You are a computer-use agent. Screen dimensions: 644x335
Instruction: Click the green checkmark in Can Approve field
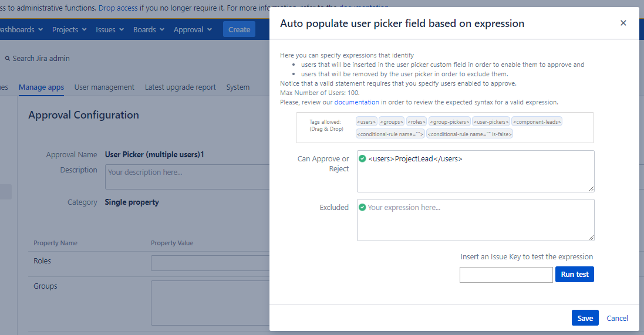click(362, 158)
